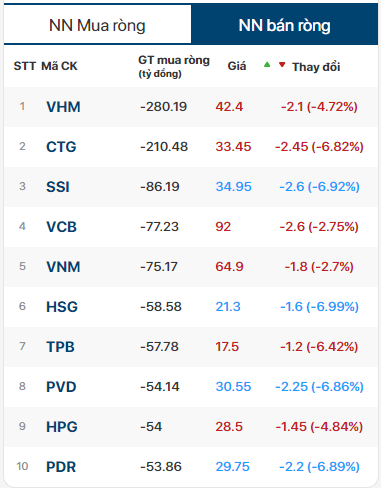Open the HSG stock link
The width and height of the screenshot is (381, 488).
62,307
